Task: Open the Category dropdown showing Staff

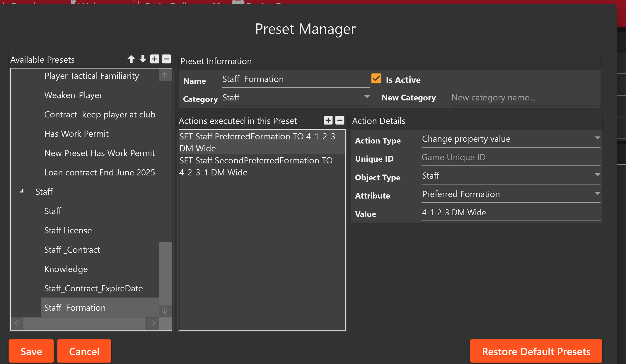Action: tap(296, 98)
